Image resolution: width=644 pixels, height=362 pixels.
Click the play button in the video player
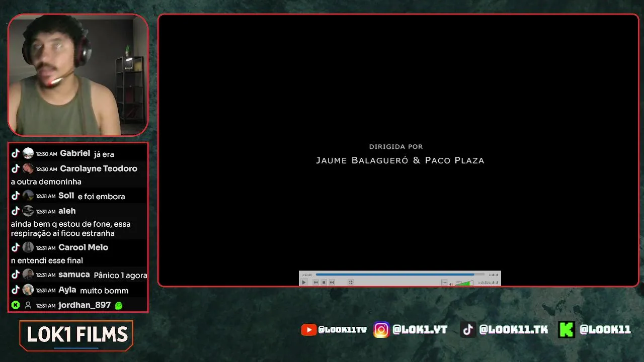tap(304, 282)
